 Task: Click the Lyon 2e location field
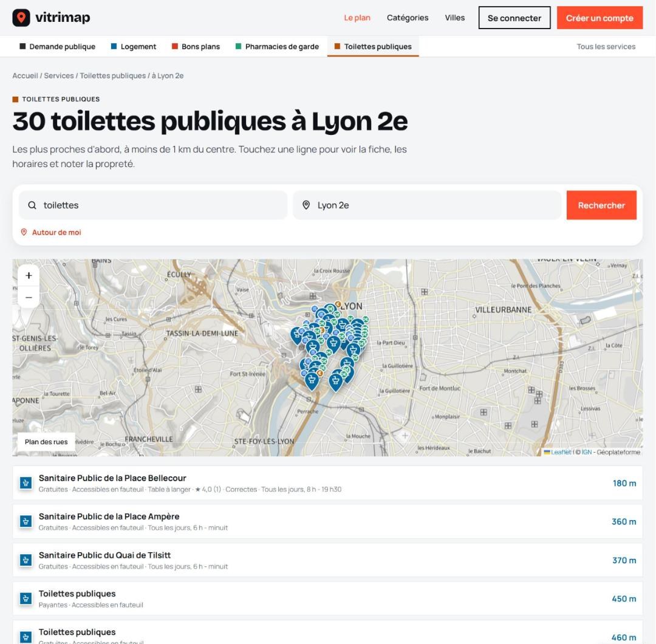(x=427, y=205)
